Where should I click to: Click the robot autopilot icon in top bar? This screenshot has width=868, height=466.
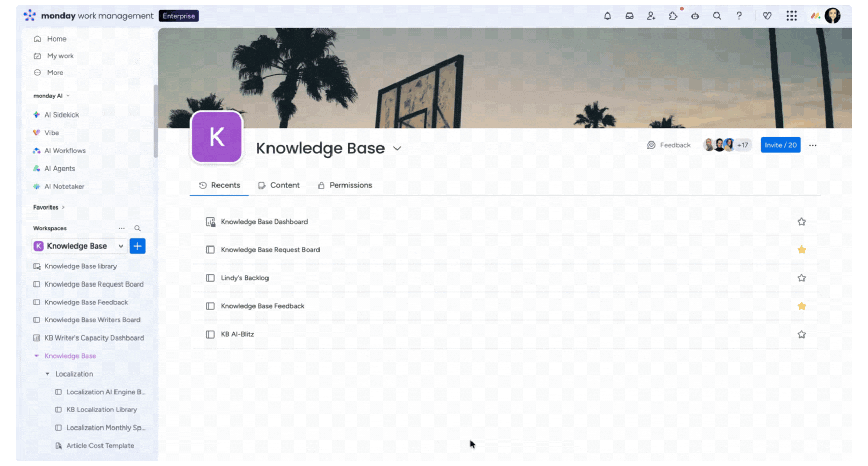point(695,16)
